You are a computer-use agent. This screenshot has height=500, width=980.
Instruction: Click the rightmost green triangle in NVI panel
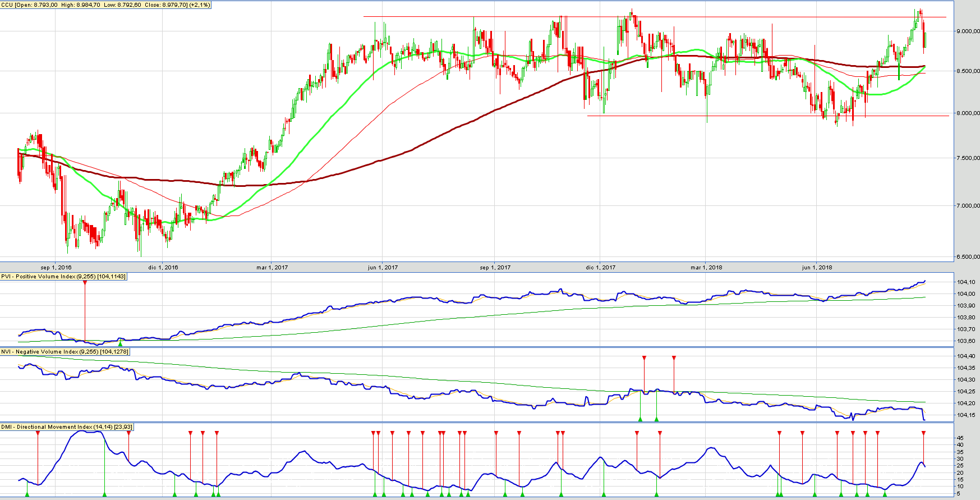(x=656, y=419)
